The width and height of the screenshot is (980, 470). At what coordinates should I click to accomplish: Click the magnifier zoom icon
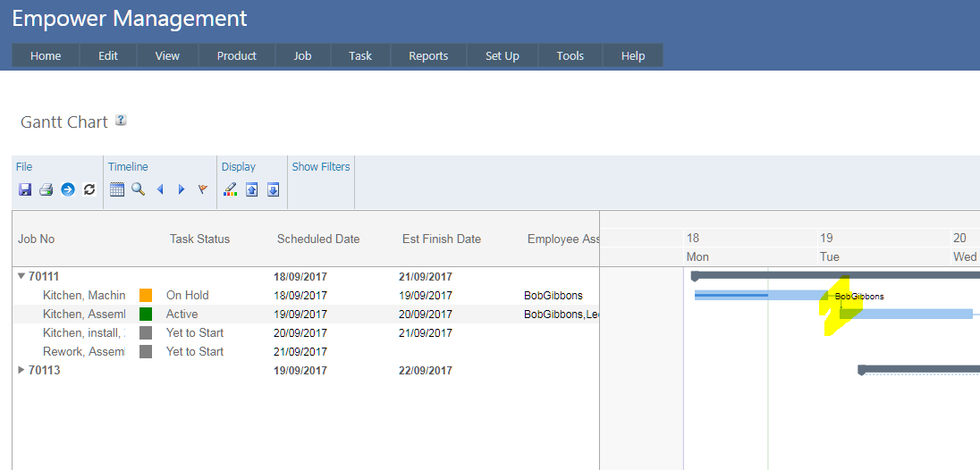(x=139, y=189)
